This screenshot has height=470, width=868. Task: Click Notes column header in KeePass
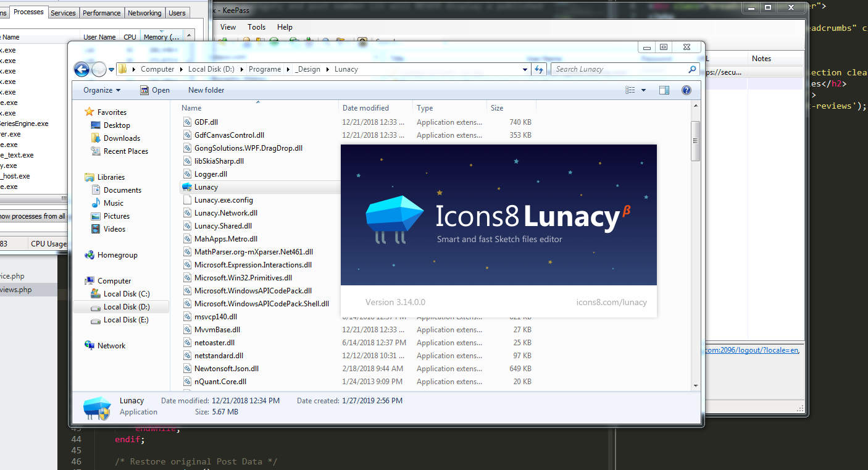(x=775, y=59)
